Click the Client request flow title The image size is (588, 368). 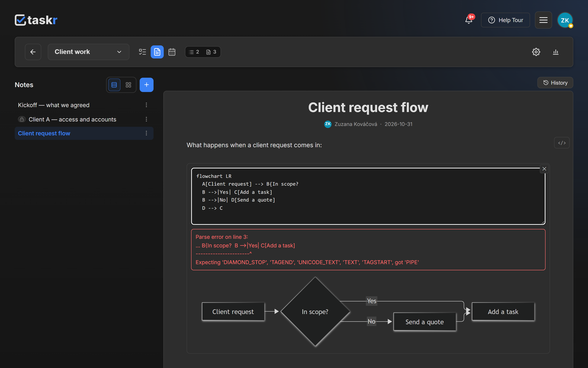(368, 107)
